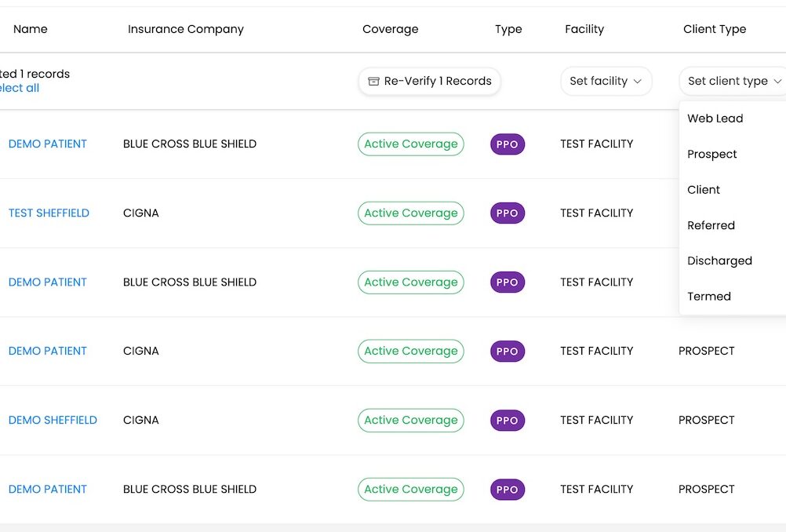Open the Set facility dropdown

606,82
